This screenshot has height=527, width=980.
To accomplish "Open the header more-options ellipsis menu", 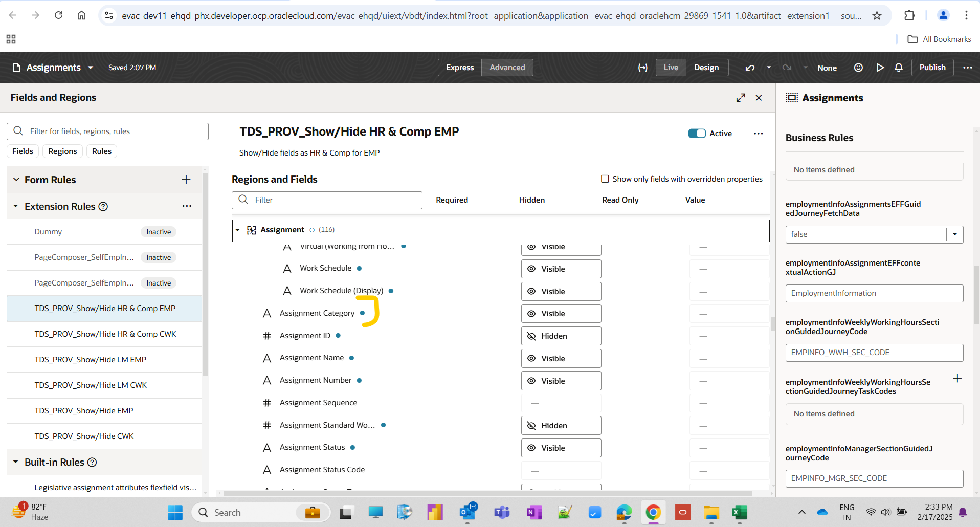I will [968, 68].
